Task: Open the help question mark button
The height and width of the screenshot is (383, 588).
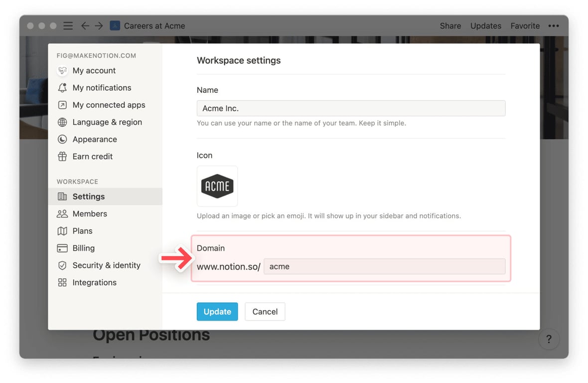Action: [x=549, y=340]
